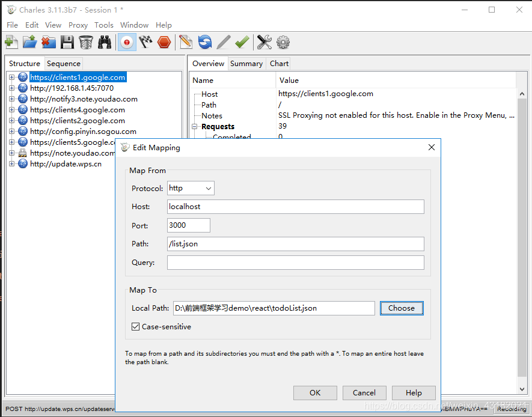Screen dimensions: 532x417
Task: Confirm the mapping with OK
Action: 315,392
